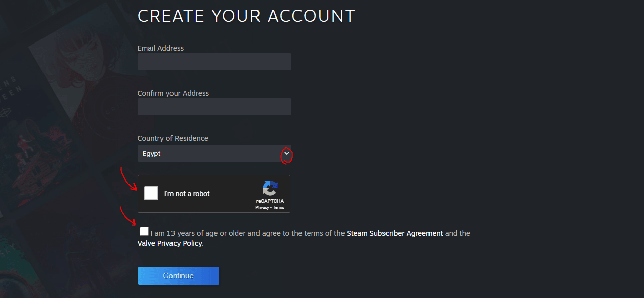
Task: Click the chevron arrow on the country selector
Action: tap(287, 153)
